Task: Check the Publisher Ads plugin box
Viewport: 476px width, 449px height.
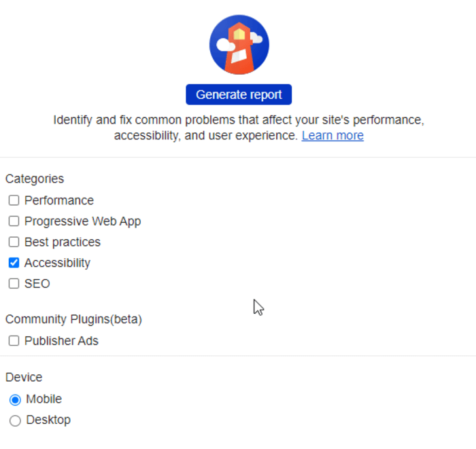Action: tap(14, 341)
